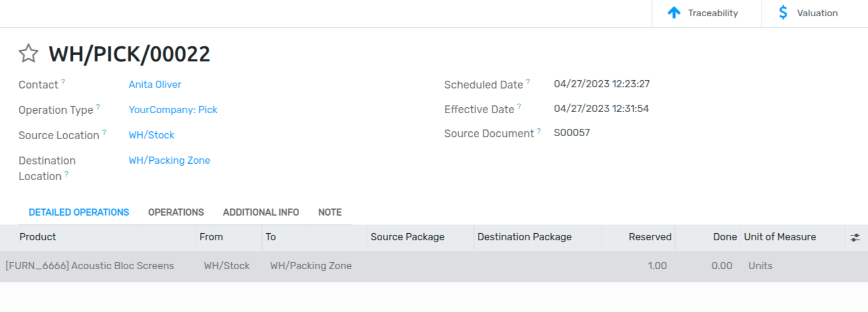Click help mark beside Effective Date
This screenshot has height=312, width=868.
pos(519,106)
